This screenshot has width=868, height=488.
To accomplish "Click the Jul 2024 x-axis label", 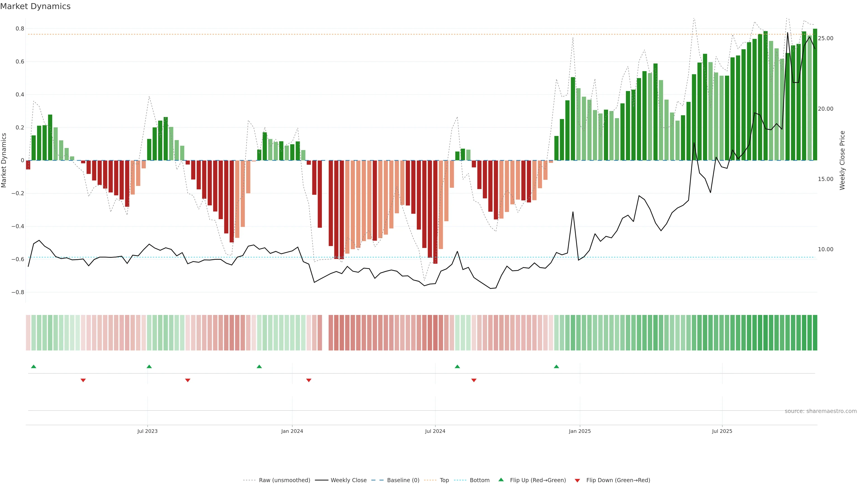I will click(x=435, y=431).
